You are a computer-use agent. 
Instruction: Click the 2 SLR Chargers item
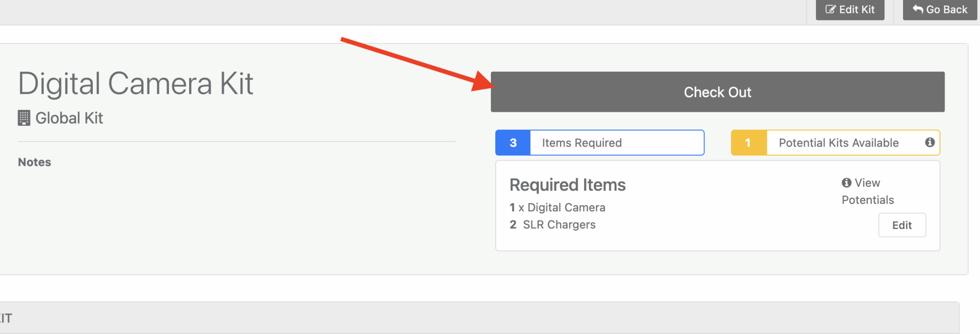pos(553,225)
